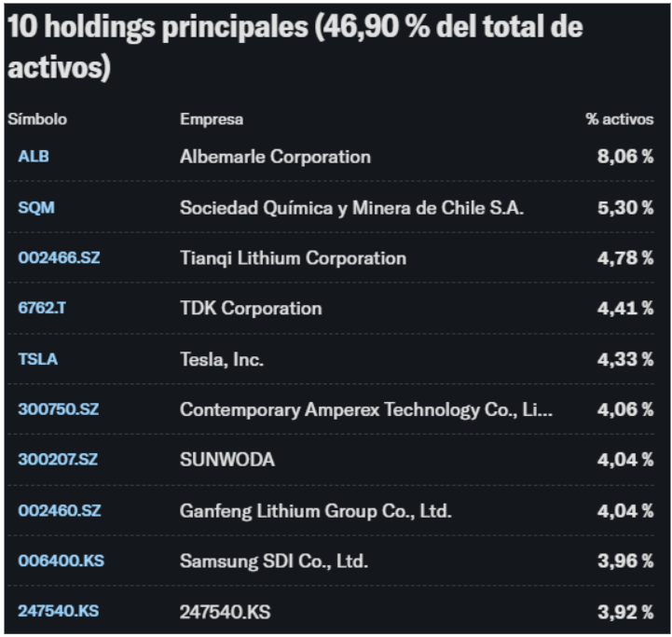This screenshot has width=672, height=637.
Task: Select the 6762.T ticker link
Action: [42, 308]
